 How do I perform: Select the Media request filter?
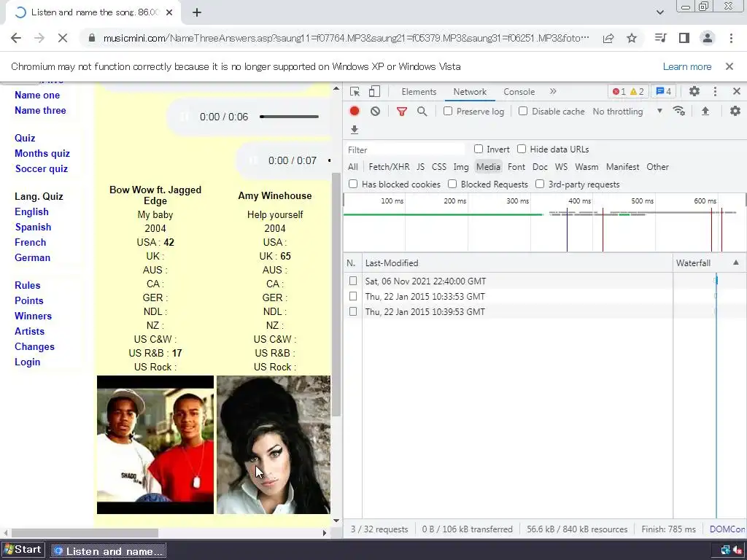tap(488, 167)
